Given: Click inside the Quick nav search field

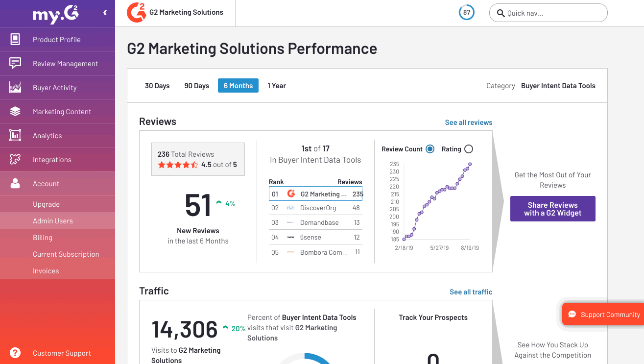Looking at the screenshot, I should (548, 13).
